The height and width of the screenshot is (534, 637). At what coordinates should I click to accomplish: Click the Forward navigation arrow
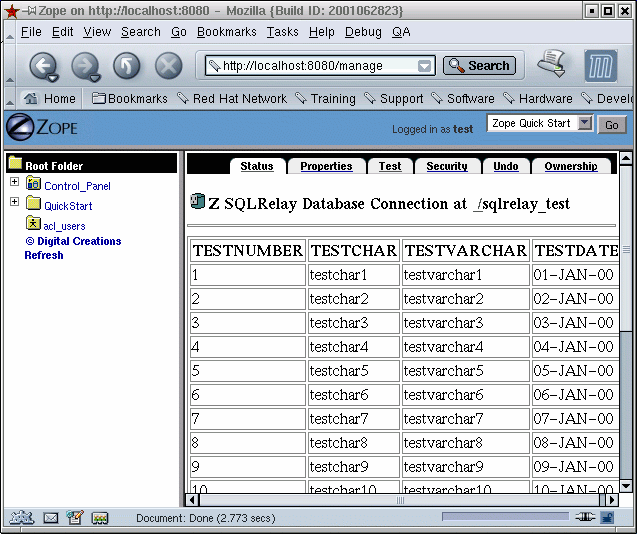(x=85, y=66)
